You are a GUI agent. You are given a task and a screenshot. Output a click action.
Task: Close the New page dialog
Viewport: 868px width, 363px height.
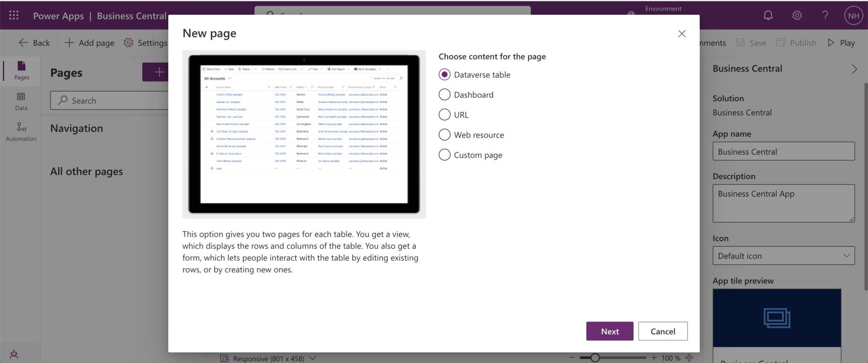click(x=682, y=34)
